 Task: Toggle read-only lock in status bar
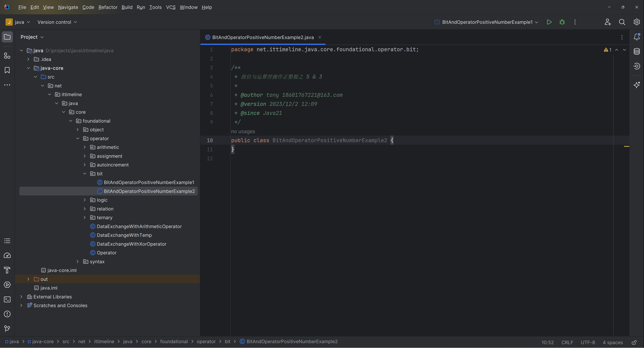click(x=634, y=342)
